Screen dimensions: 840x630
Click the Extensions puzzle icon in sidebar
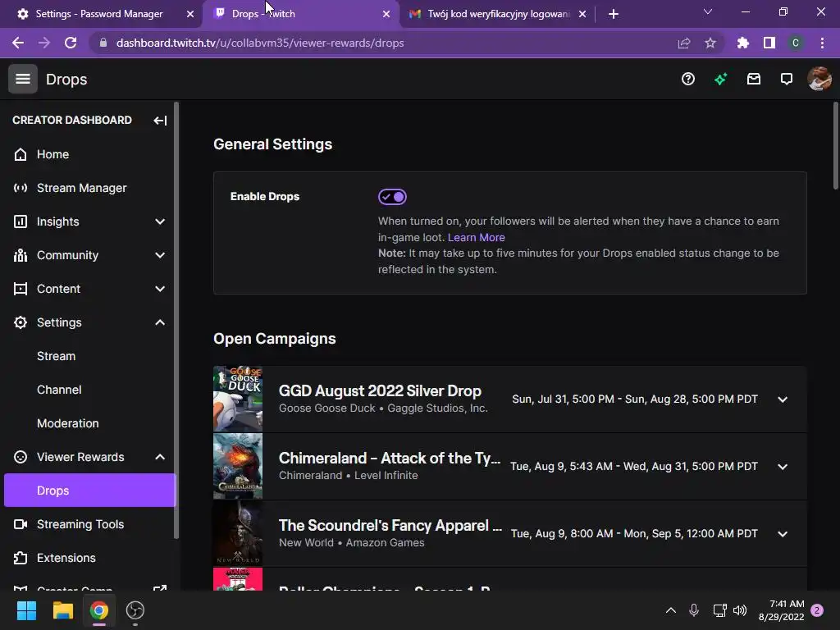tap(21, 558)
